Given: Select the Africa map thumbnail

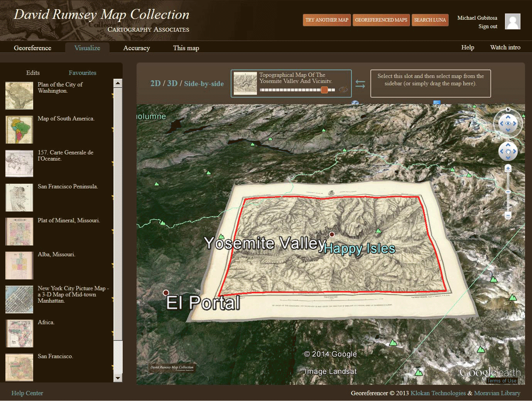Looking at the screenshot, I should (19, 333).
